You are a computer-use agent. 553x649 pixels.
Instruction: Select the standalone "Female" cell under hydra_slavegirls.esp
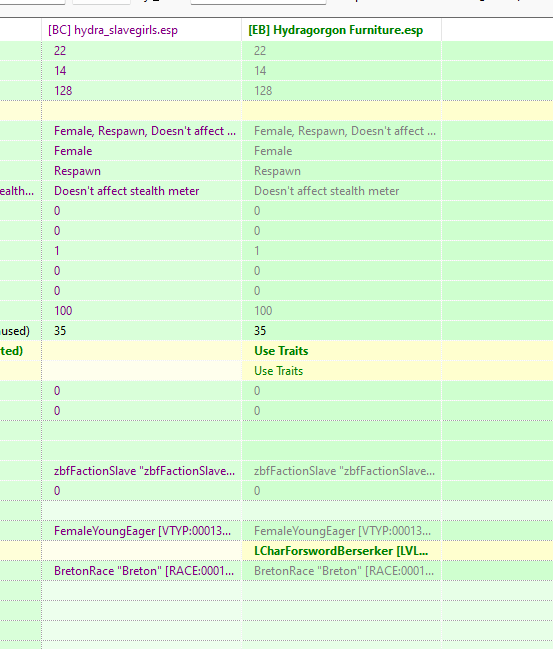pyautogui.click(x=73, y=151)
